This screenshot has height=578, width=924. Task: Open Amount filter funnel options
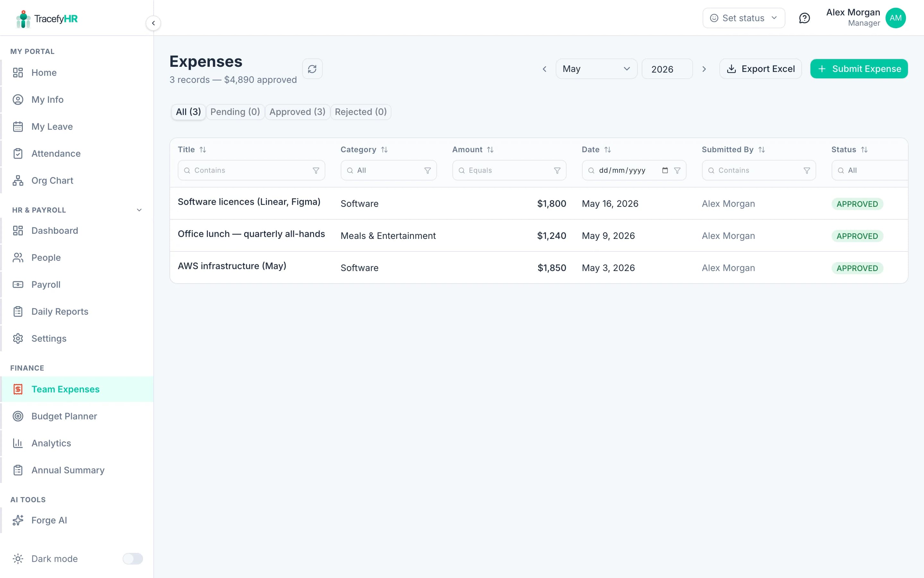tap(557, 171)
